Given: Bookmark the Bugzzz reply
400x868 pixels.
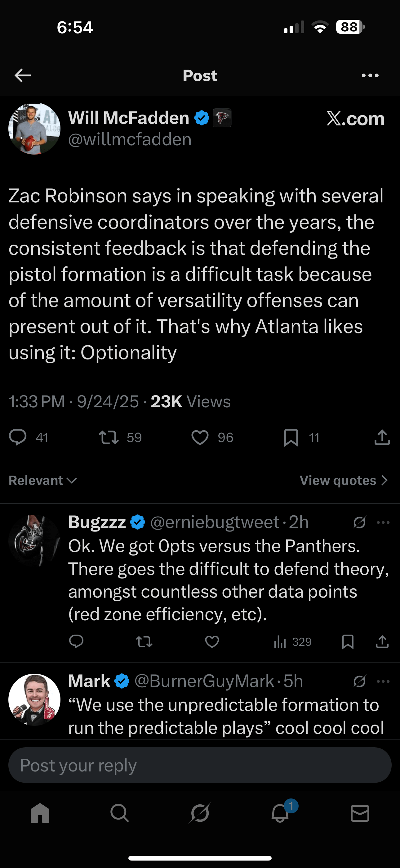Looking at the screenshot, I should pyautogui.click(x=348, y=642).
